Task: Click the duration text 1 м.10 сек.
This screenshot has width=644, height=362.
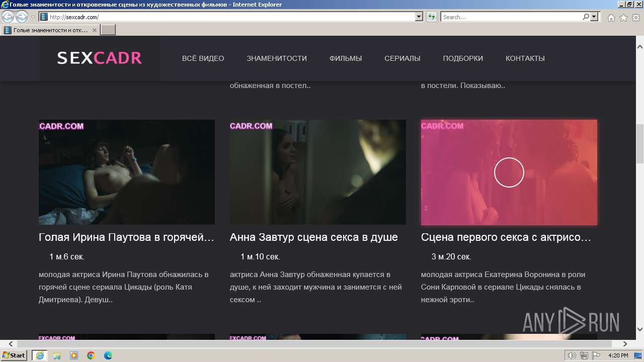Action: pos(260,257)
